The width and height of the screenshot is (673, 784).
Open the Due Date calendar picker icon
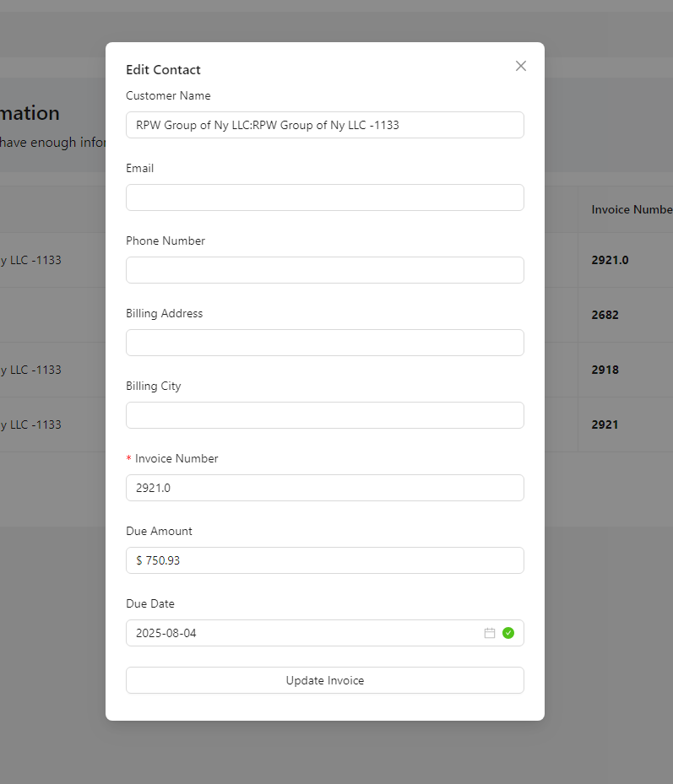490,633
